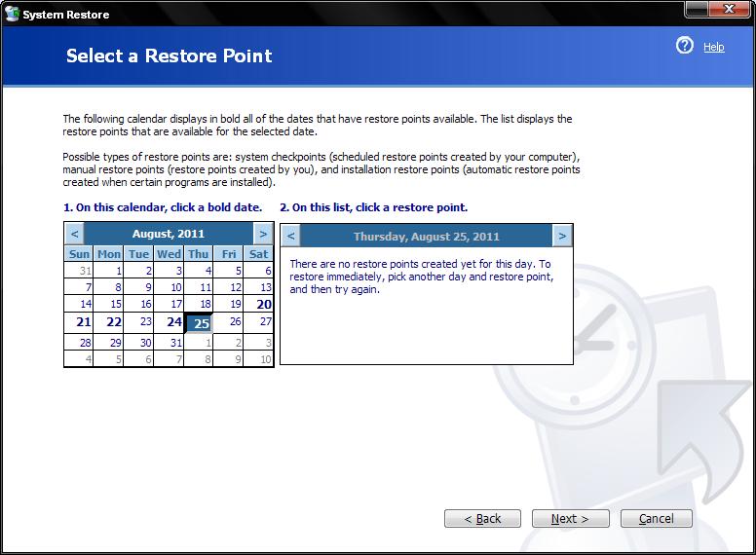
Task: Select bold date August 20
Action: [263, 304]
